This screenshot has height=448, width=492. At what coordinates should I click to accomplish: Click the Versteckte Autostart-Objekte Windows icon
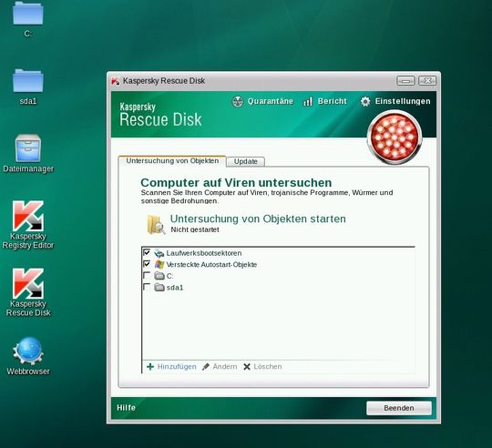[x=159, y=264]
